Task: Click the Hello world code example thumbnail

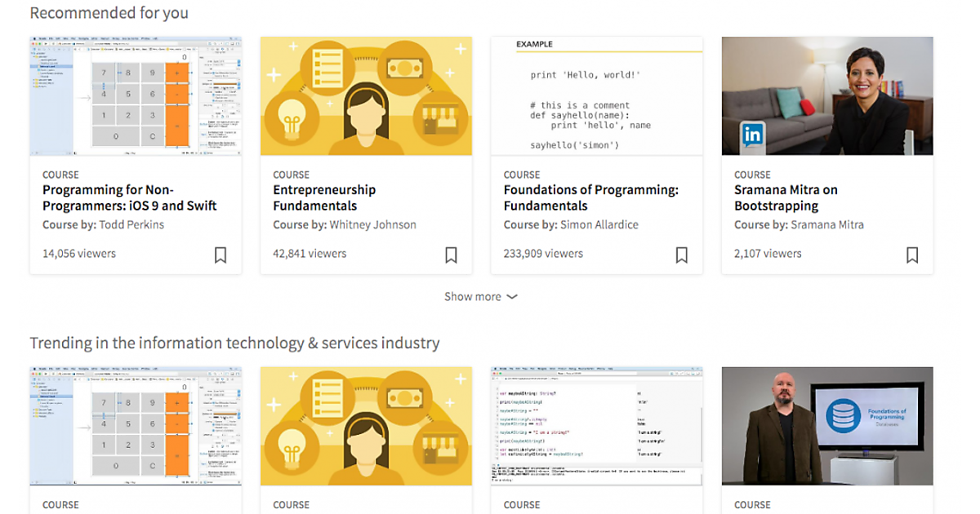Action: (x=596, y=96)
